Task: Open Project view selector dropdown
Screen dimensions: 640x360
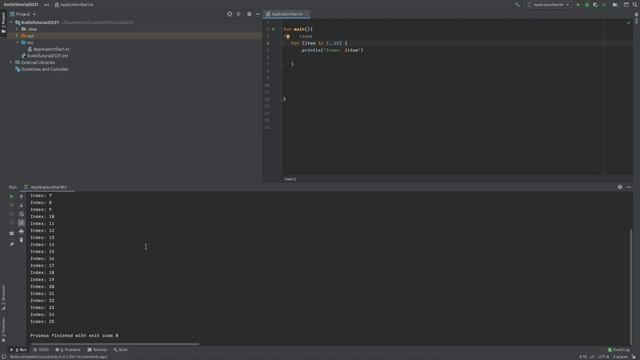Action: (23, 14)
